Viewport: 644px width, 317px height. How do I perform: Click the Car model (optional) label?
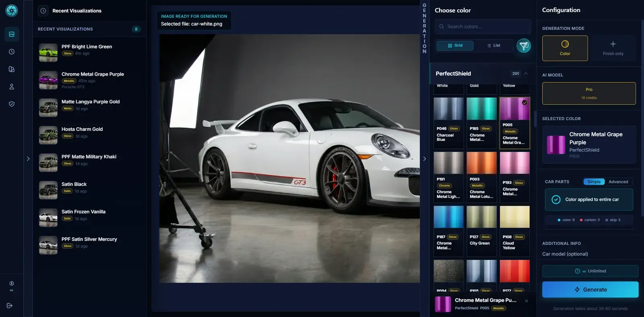[x=565, y=254]
